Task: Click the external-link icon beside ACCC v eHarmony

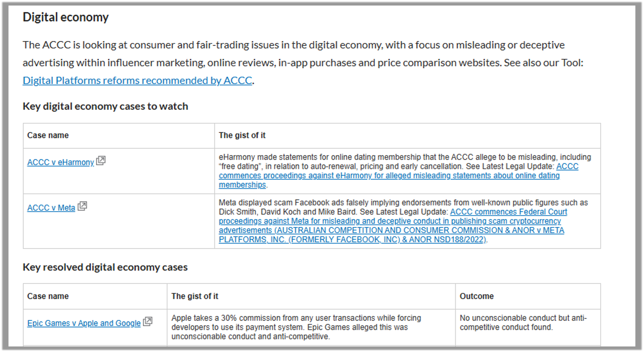Action: point(101,161)
